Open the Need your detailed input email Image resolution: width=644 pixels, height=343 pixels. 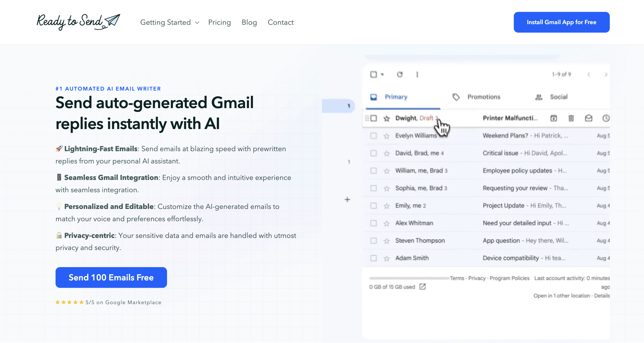[x=517, y=223]
